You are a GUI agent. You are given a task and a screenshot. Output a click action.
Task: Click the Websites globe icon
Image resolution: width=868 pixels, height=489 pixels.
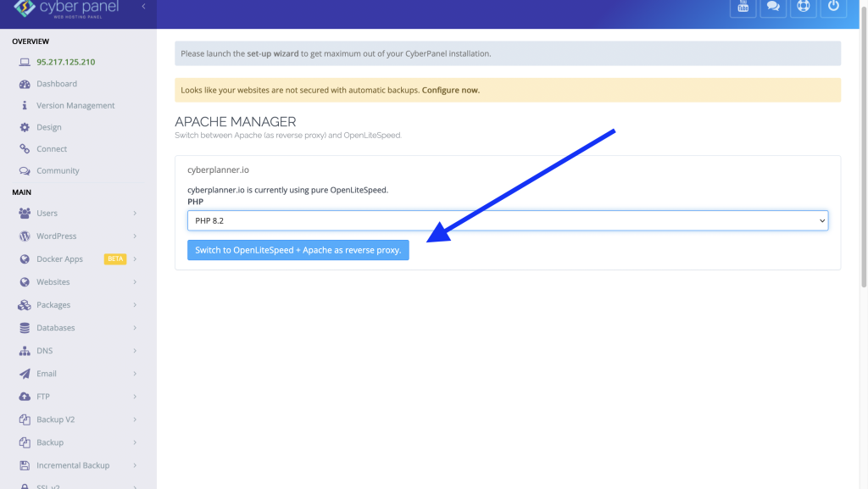coord(25,282)
